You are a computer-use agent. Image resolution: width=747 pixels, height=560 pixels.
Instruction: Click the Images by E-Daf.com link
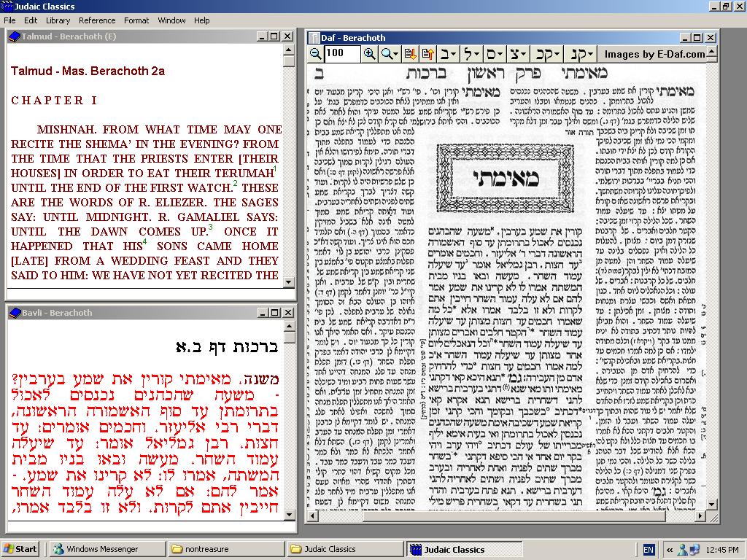654,54
